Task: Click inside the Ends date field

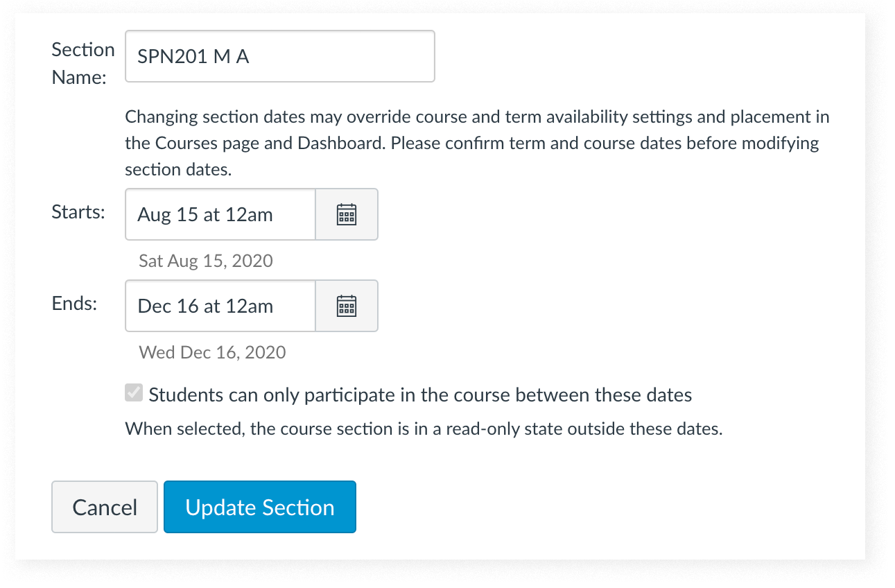Action: [x=220, y=306]
